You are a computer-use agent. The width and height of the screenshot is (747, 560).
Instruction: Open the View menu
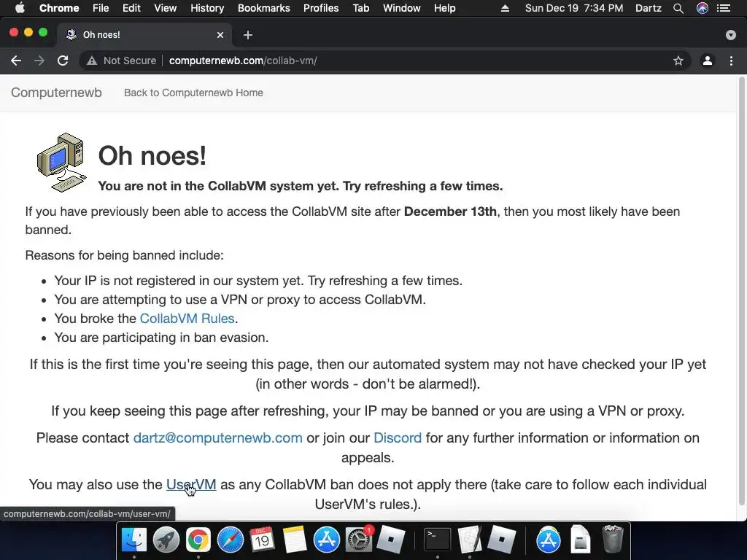point(166,8)
